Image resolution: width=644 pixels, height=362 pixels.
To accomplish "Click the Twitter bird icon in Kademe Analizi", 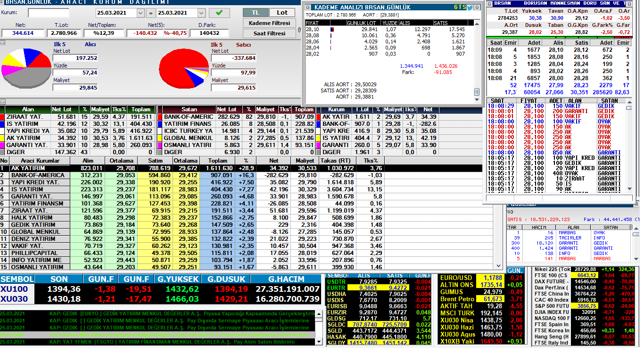I will [x=470, y=7].
